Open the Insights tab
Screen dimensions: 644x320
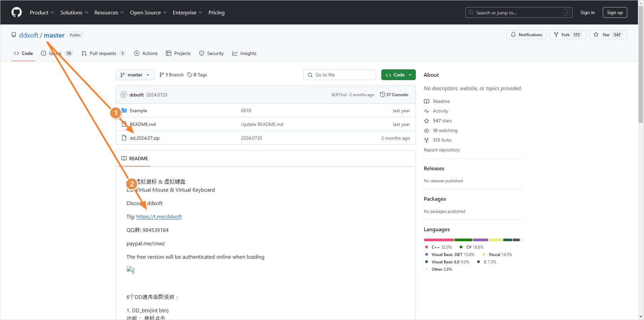(x=244, y=53)
